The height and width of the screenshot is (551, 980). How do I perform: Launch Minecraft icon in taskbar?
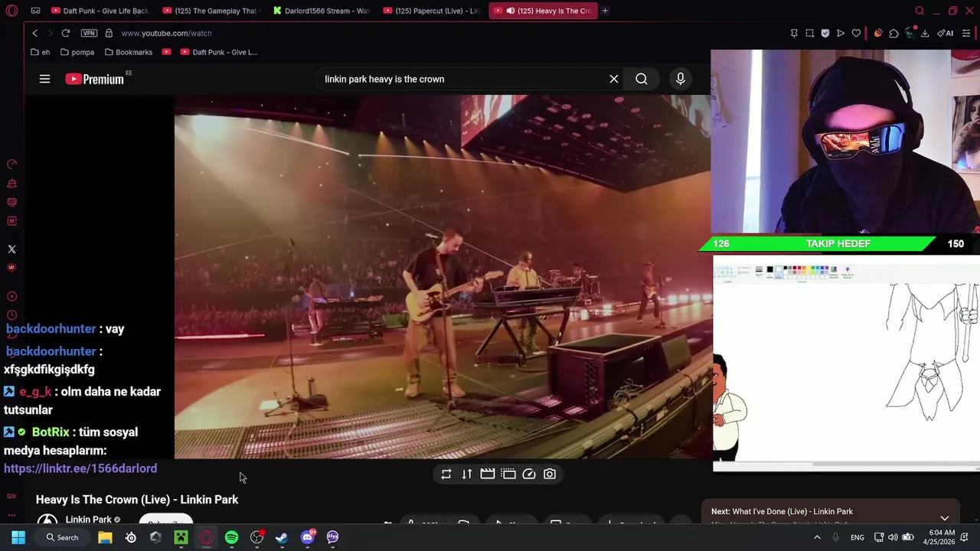pyautogui.click(x=181, y=537)
